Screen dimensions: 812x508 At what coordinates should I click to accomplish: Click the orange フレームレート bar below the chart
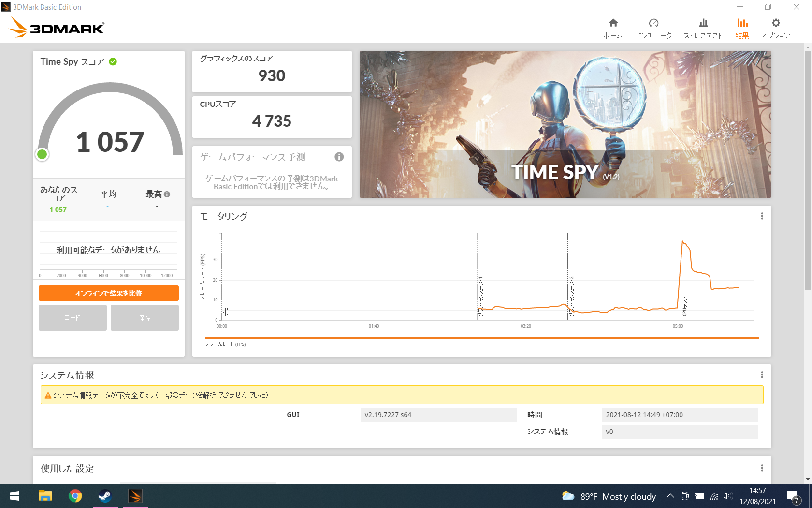coord(481,338)
